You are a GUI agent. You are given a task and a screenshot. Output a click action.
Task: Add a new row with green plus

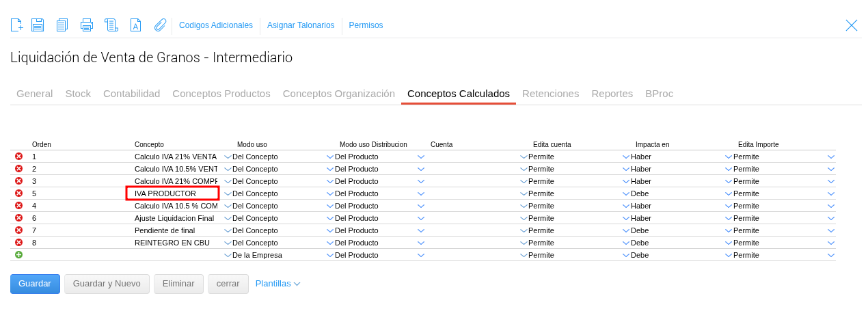click(18, 255)
